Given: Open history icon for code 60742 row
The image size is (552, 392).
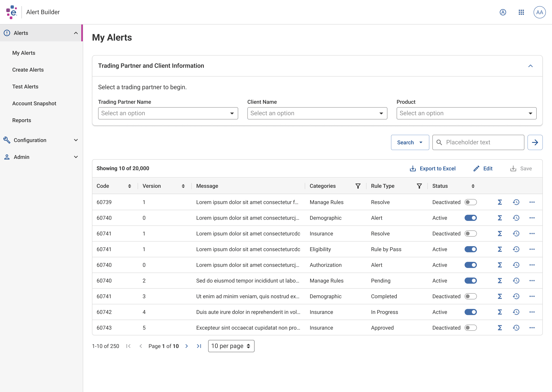Looking at the screenshot, I should (516, 312).
